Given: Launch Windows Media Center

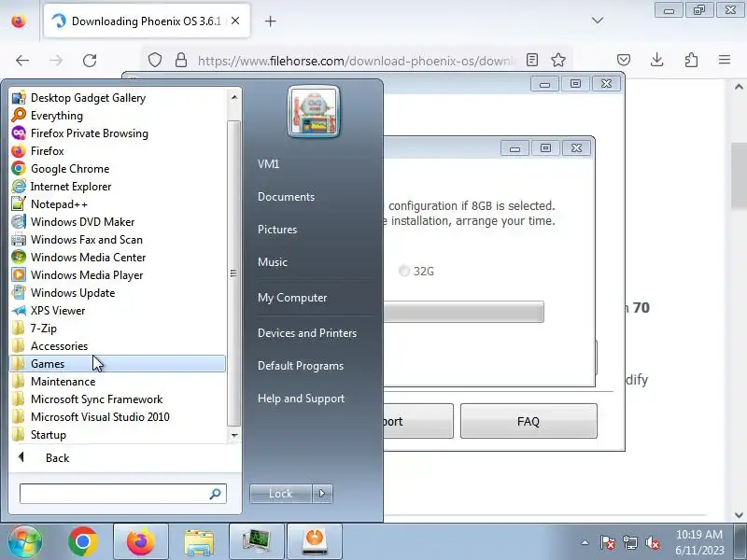Looking at the screenshot, I should tap(118, 258).
